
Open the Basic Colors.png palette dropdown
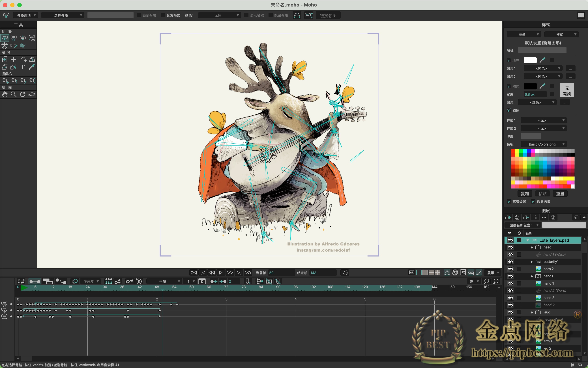tap(543, 144)
